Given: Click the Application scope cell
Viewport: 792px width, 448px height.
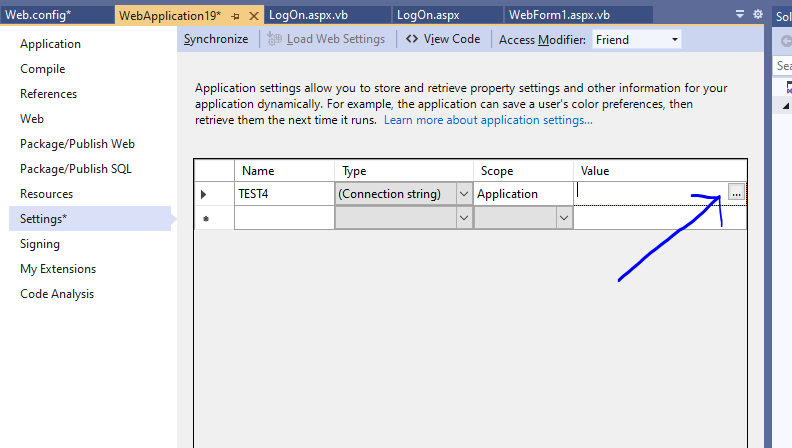Looking at the screenshot, I should pyautogui.click(x=523, y=194).
